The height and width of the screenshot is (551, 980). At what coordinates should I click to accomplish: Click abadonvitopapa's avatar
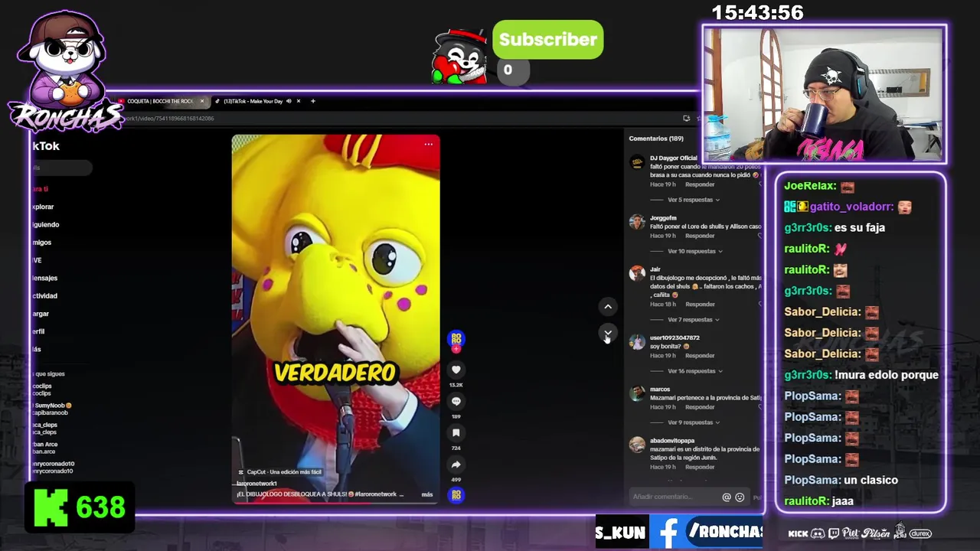(x=637, y=445)
